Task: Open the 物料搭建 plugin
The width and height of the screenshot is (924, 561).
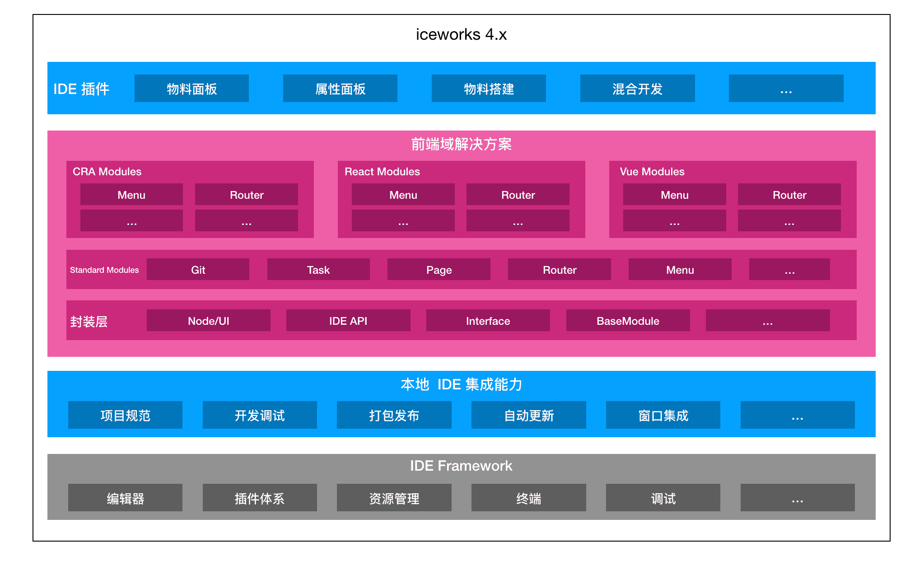Action: click(x=488, y=89)
